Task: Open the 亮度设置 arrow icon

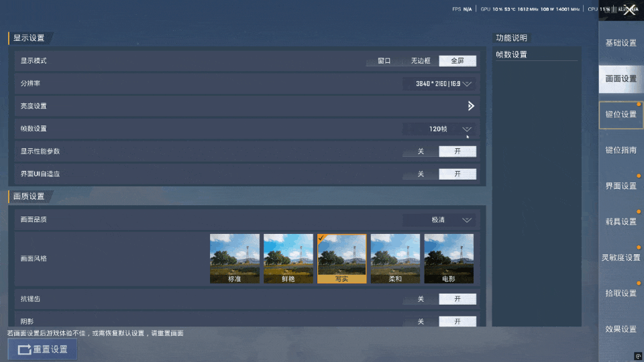Action: pos(471,106)
